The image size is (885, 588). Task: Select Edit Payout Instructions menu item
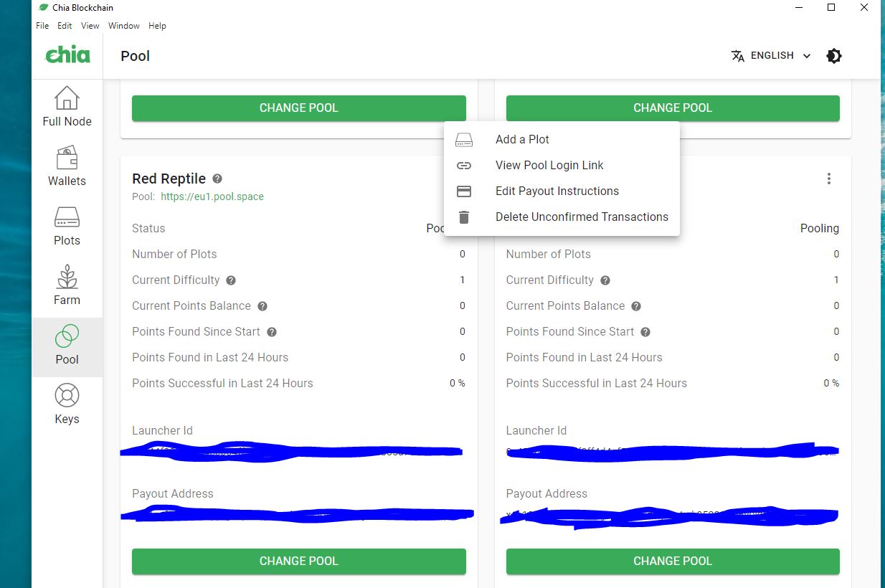[562, 191]
